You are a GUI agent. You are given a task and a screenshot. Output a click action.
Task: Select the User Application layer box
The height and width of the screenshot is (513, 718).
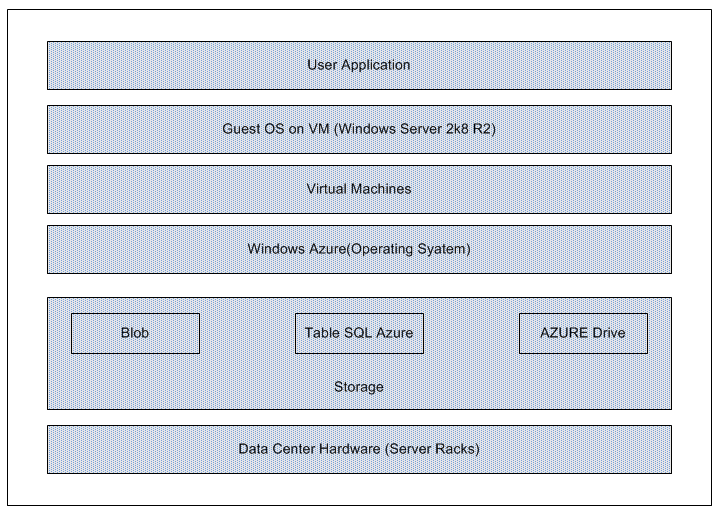359,65
